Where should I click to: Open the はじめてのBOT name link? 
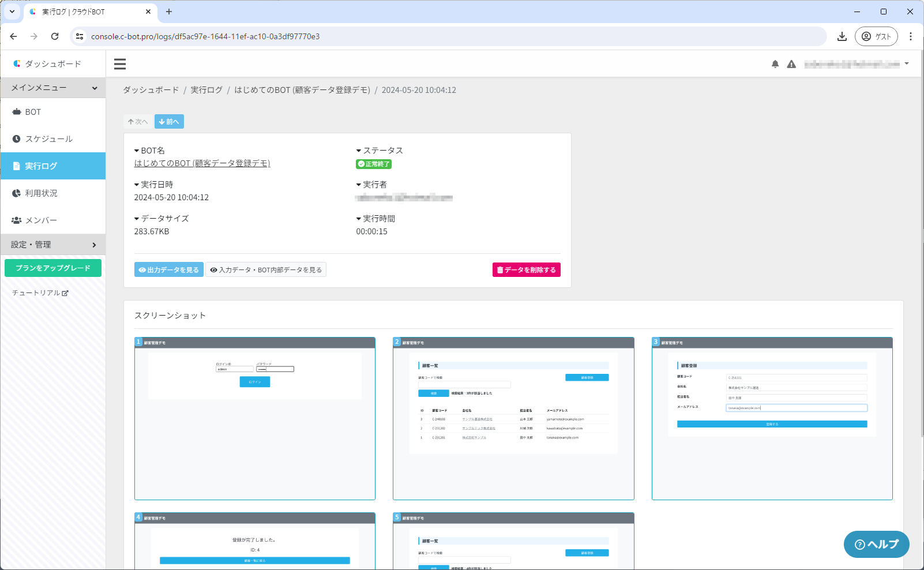[202, 163]
